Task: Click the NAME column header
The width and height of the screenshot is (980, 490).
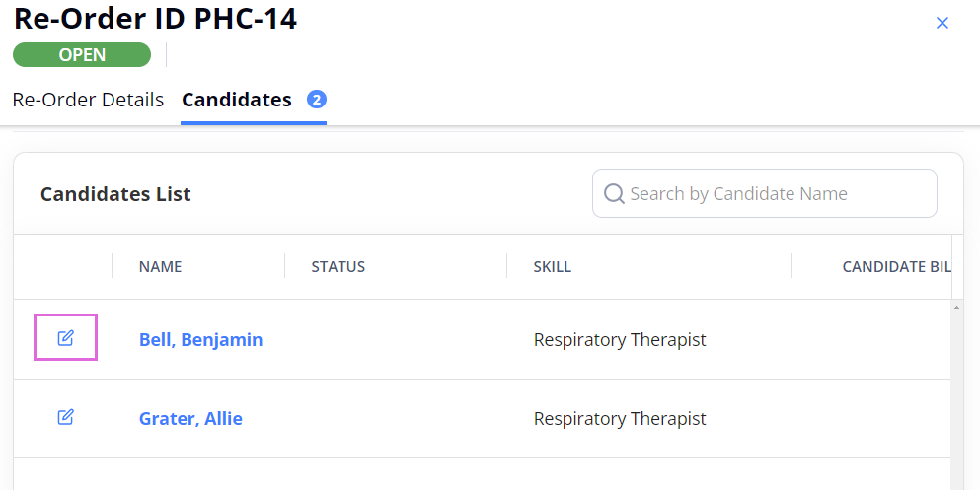Action: [161, 266]
